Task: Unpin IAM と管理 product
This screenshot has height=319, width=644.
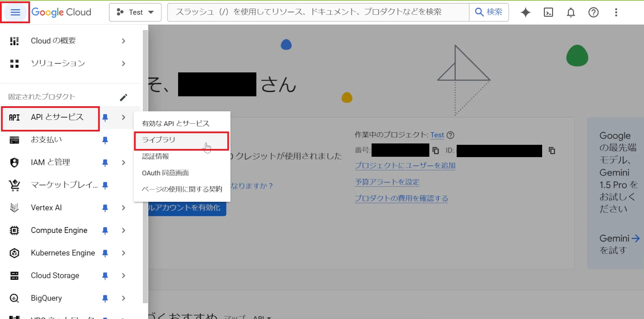Action: click(x=105, y=163)
